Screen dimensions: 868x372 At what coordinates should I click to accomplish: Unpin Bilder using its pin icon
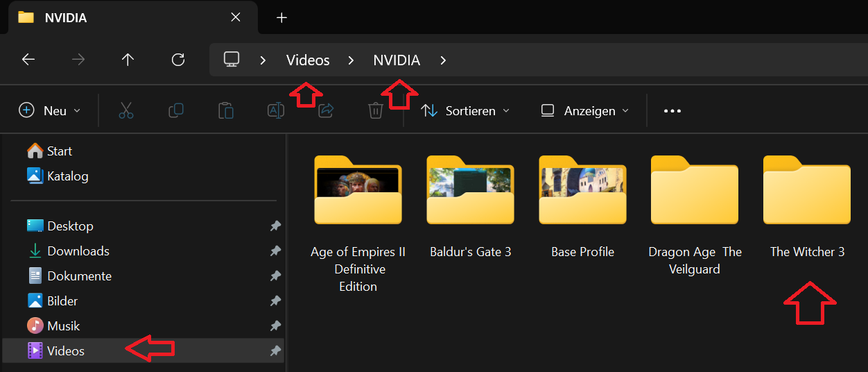point(275,301)
